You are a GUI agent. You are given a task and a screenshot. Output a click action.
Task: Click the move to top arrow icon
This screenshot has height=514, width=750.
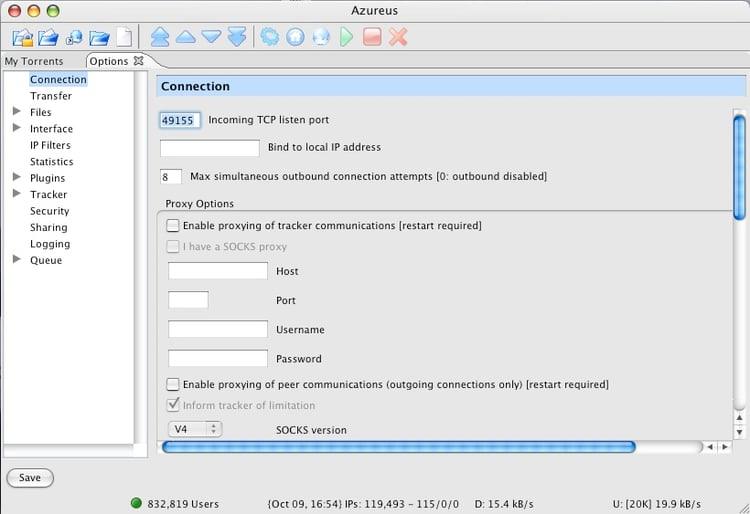[160, 37]
